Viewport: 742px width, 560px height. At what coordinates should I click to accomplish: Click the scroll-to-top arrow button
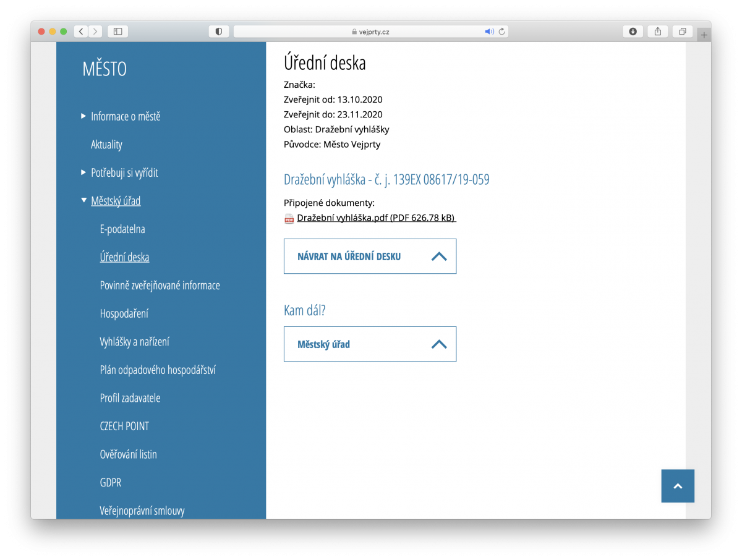[677, 486]
